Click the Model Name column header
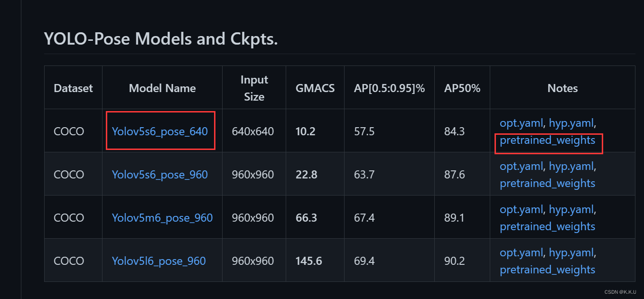Image resolution: width=644 pixels, height=299 pixels. (x=162, y=88)
